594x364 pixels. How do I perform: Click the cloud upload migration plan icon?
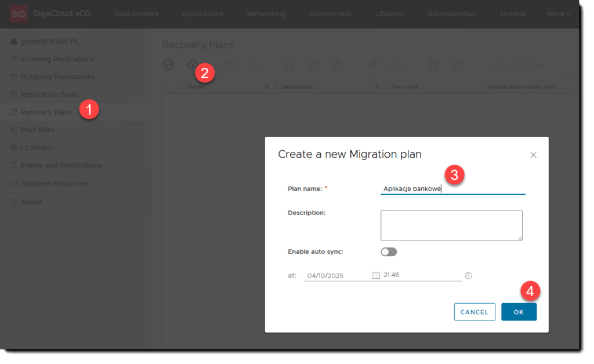click(x=192, y=64)
